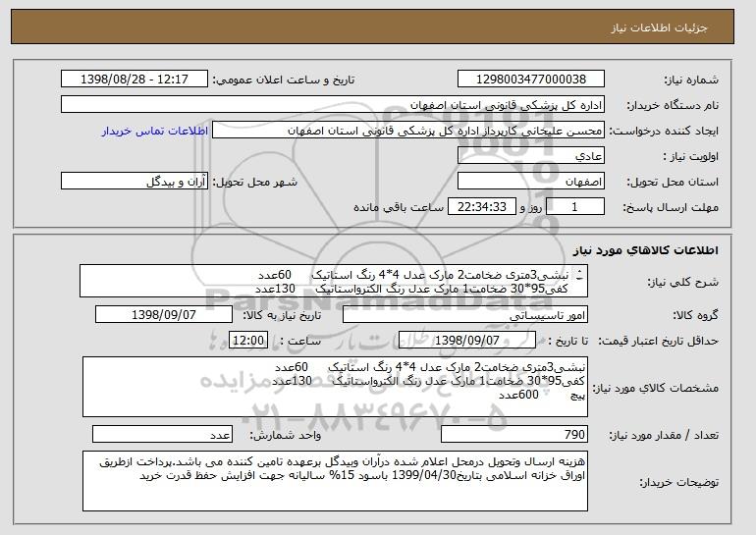This screenshot has height=535, width=756.
Task: Click the label استان محل تحویل
Action: coord(673,182)
